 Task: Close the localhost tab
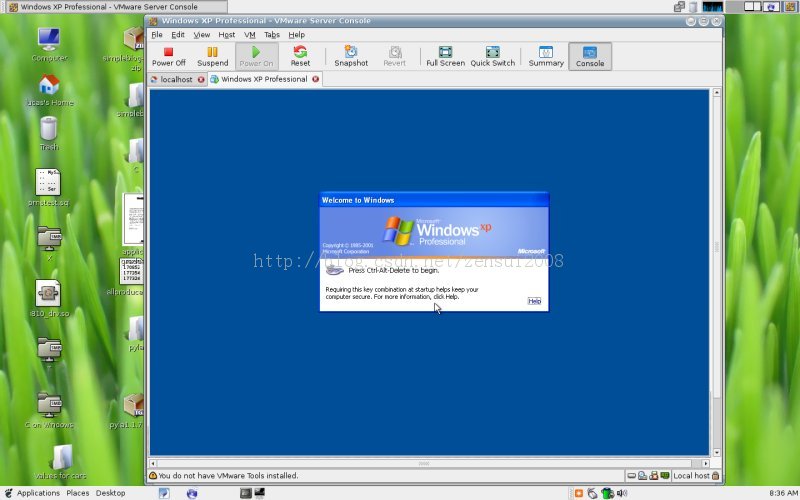click(x=201, y=80)
